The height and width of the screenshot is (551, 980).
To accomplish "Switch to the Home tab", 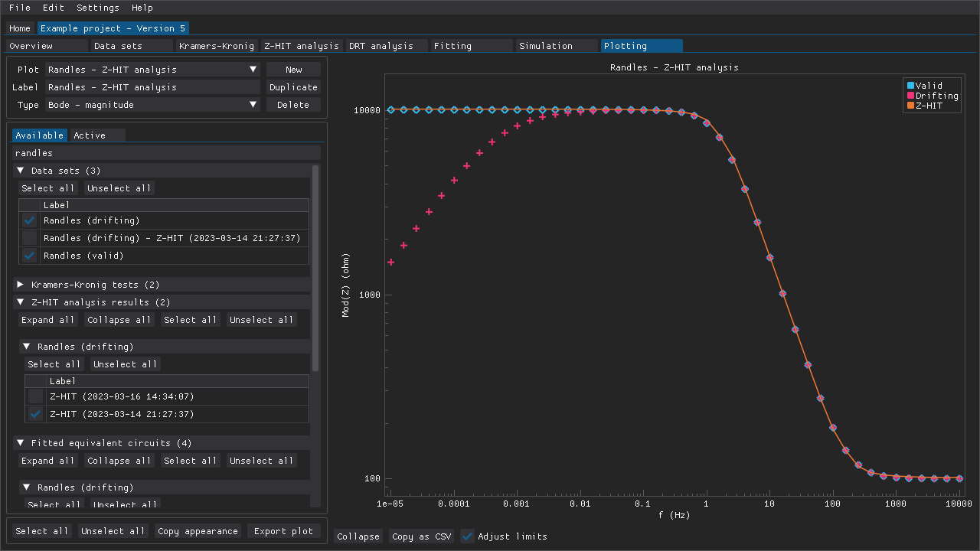I will (x=20, y=28).
